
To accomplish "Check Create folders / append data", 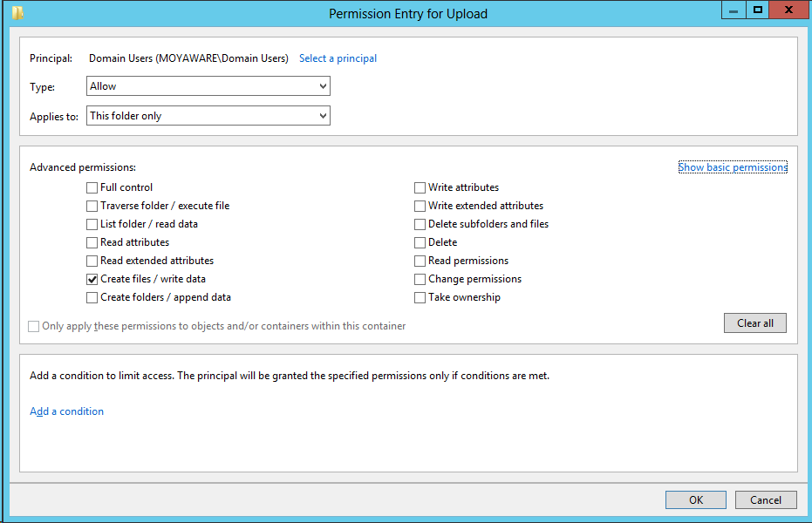I will click(92, 297).
